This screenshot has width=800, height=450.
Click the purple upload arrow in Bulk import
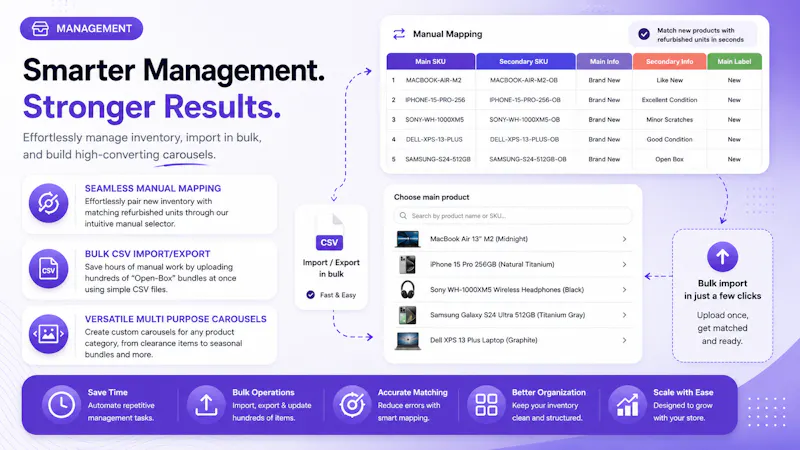722,257
